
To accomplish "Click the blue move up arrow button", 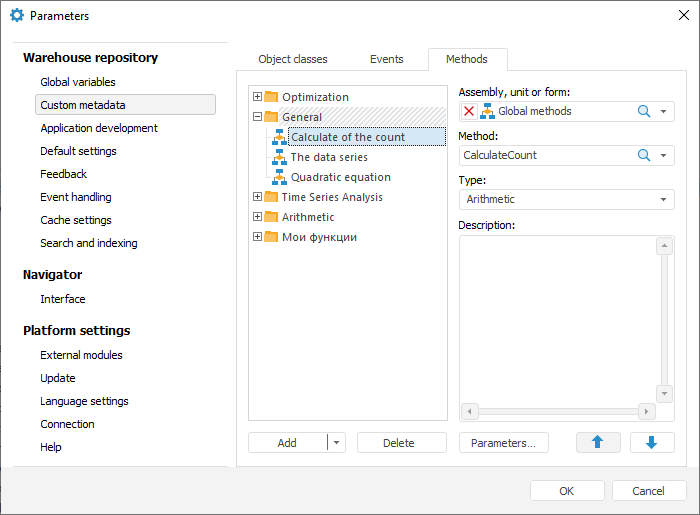I will 598,443.
